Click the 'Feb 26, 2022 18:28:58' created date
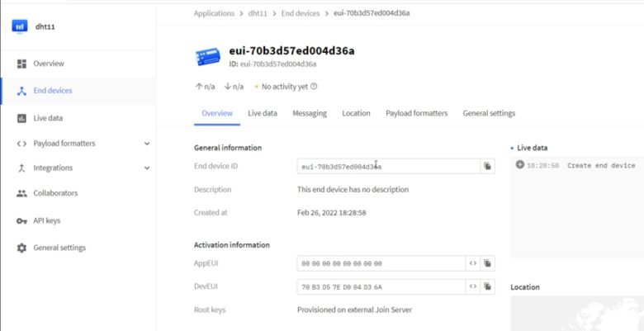644x331 pixels. (x=331, y=213)
